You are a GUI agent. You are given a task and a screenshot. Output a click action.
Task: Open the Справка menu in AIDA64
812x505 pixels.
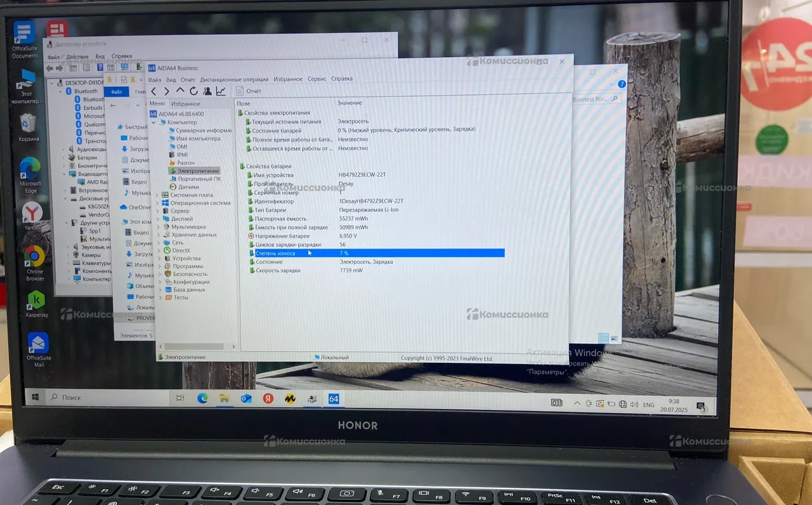click(342, 79)
